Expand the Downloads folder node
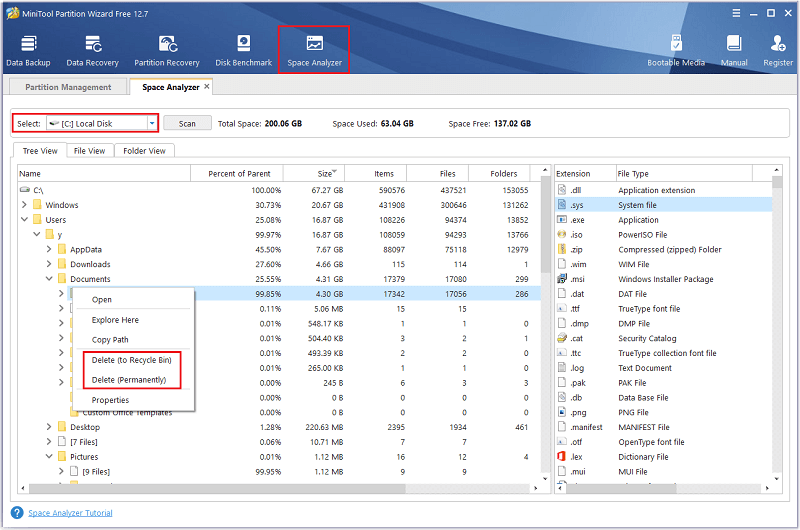The image size is (800, 530). coord(49,264)
